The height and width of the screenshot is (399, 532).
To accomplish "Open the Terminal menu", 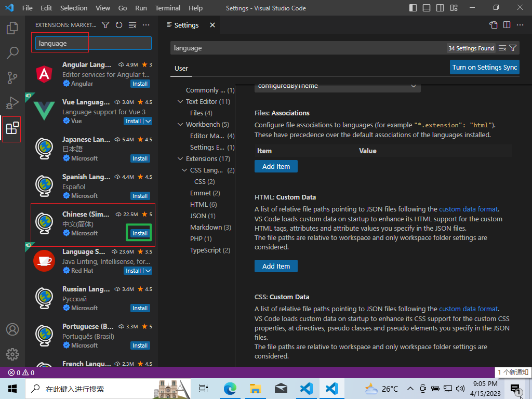I will 168,8.
